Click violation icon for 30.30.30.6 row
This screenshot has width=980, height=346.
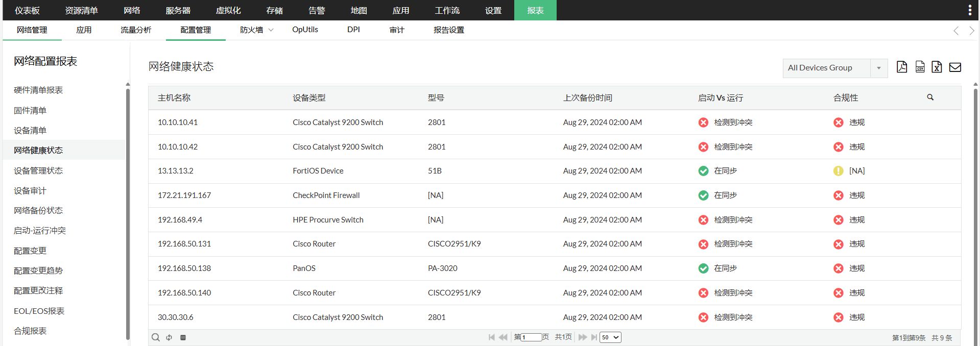838,317
